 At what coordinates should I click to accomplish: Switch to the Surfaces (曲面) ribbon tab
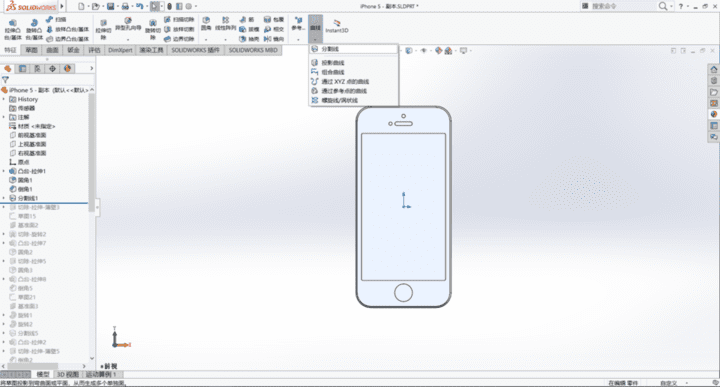click(52, 50)
